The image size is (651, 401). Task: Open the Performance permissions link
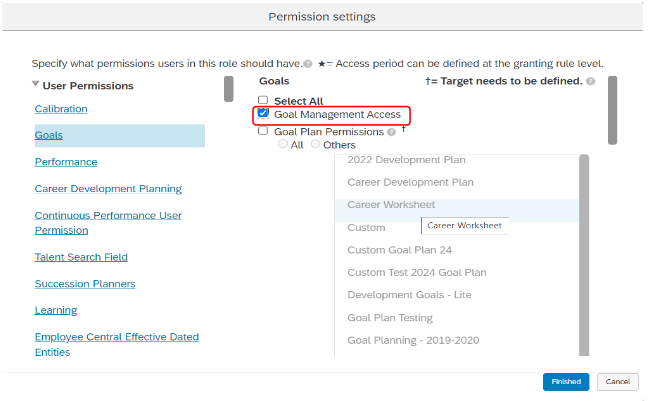coord(66,162)
